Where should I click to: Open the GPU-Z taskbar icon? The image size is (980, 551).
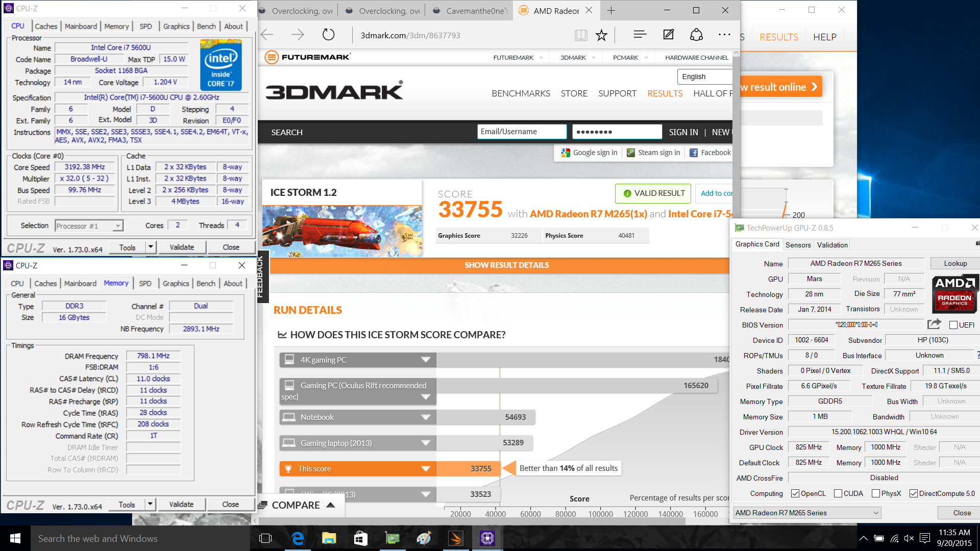coord(392,538)
